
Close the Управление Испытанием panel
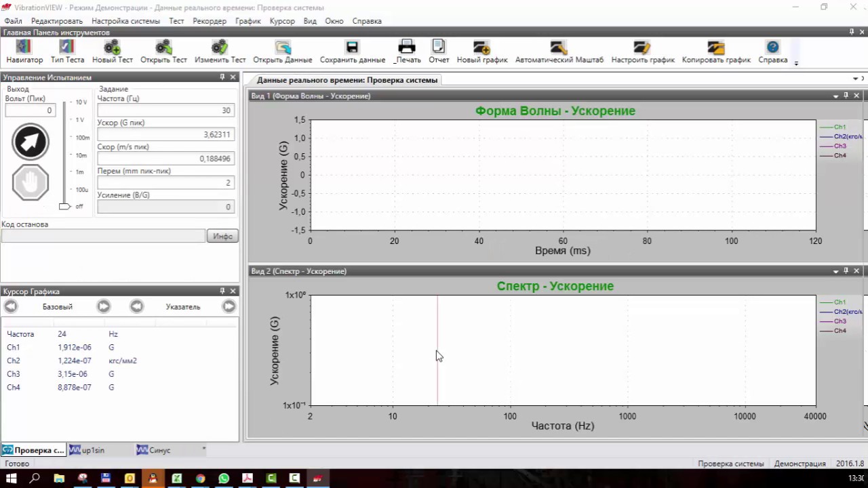(233, 77)
